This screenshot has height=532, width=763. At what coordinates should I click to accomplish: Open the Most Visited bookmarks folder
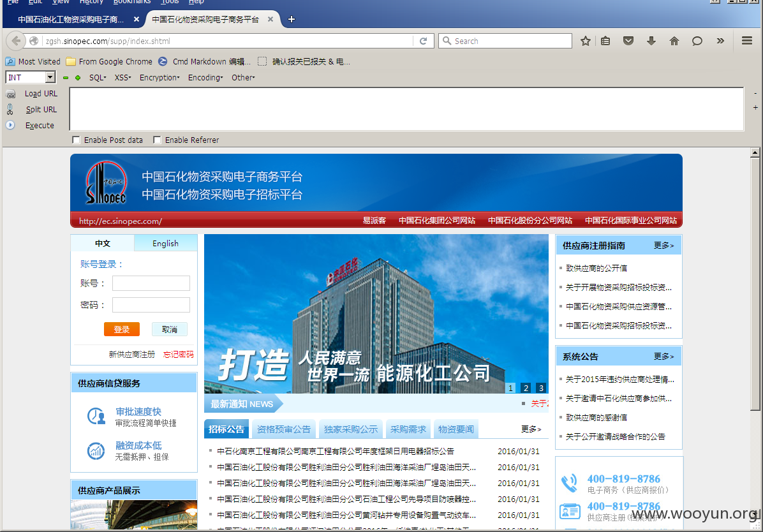click(x=33, y=61)
